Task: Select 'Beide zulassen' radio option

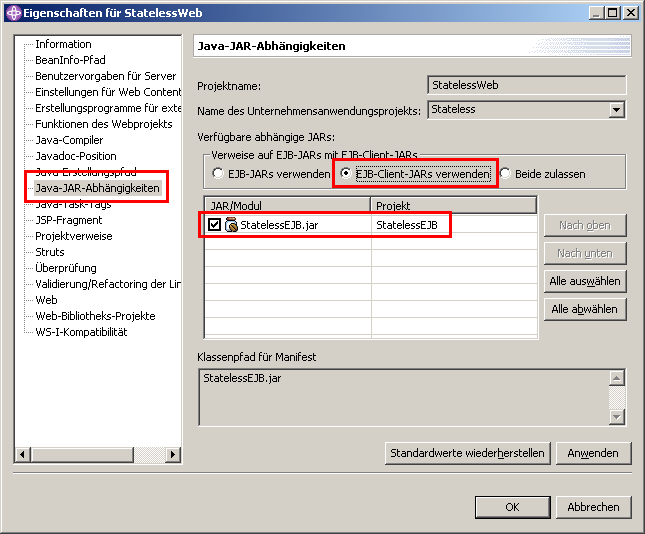Action: coord(506,174)
